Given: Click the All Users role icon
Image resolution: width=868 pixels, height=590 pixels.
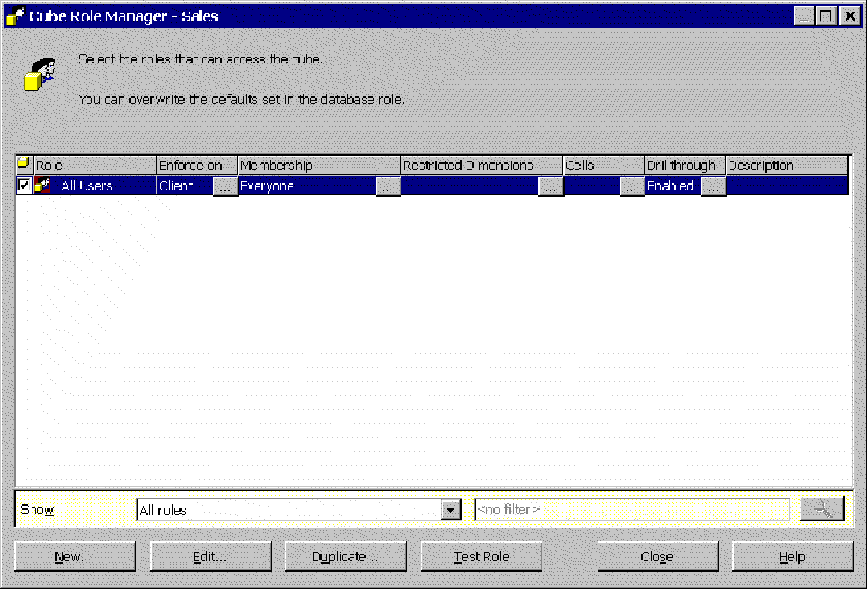Looking at the screenshot, I should click(x=42, y=185).
